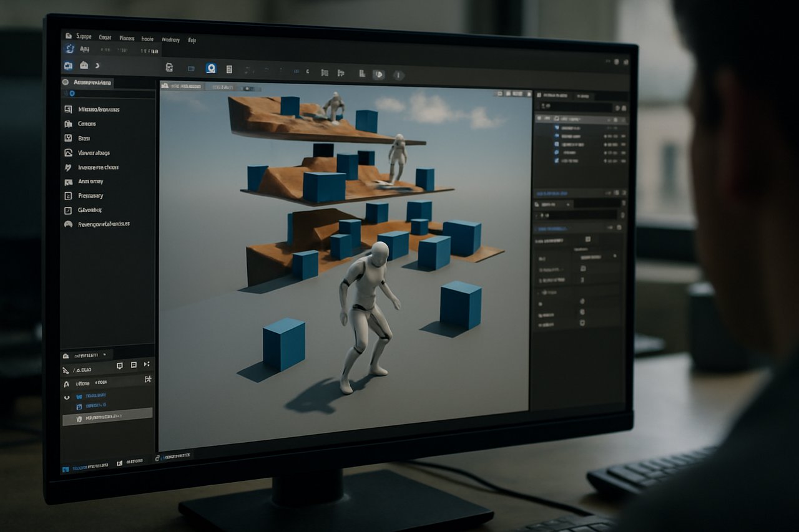Open the Hooie menu in menu bar
This screenshot has width=799, height=532.
tap(147, 38)
